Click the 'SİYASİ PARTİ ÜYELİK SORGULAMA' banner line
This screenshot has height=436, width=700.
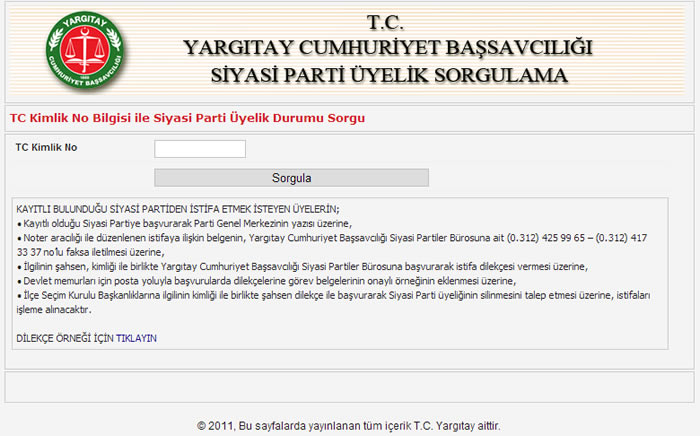coord(389,75)
